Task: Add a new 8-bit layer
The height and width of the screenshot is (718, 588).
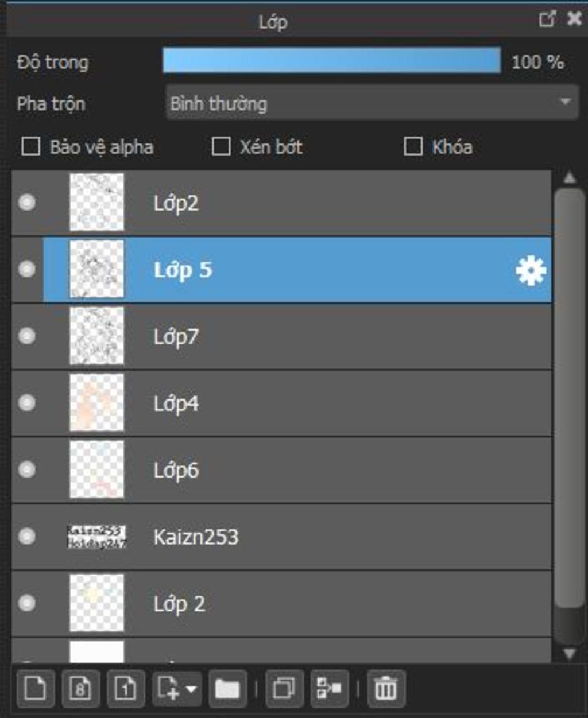Action: (80, 688)
